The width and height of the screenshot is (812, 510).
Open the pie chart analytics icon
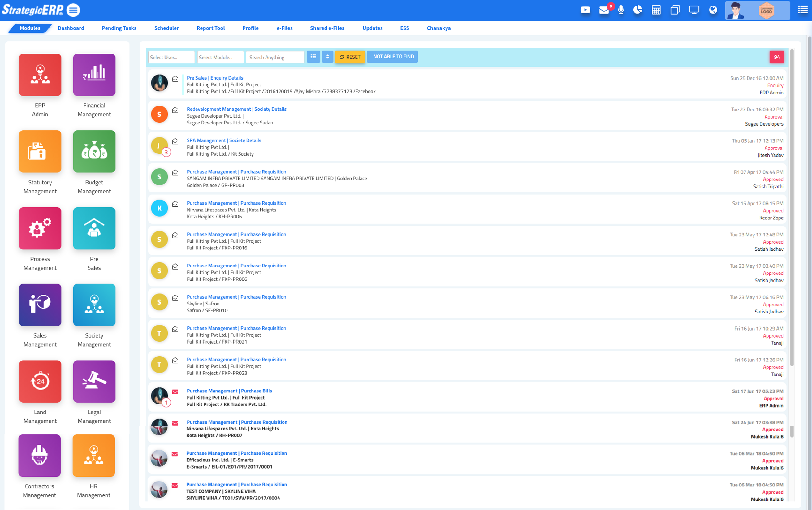[x=637, y=10]
